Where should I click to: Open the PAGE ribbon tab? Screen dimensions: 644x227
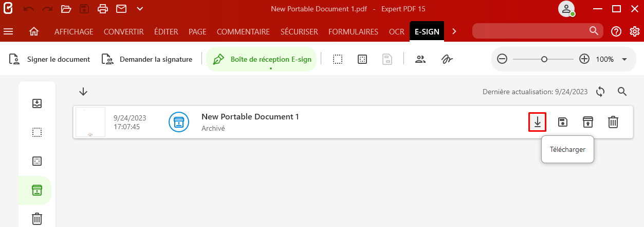coord(197,32)
